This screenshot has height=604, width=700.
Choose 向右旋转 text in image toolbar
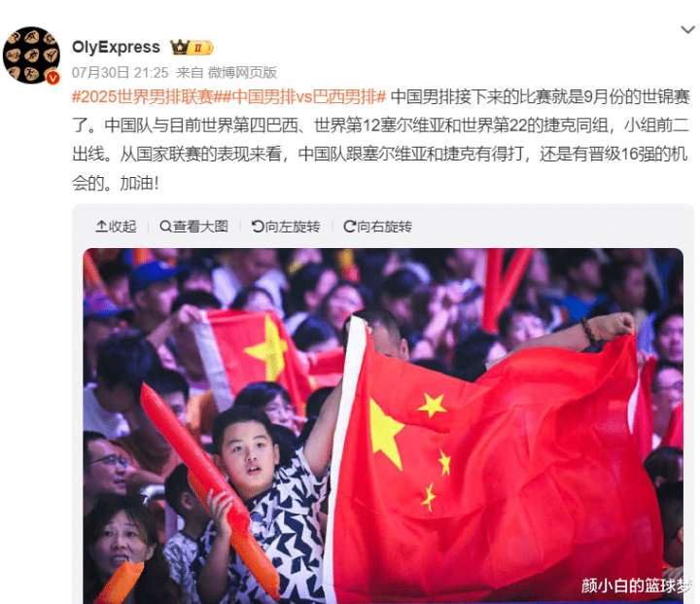click(385, 227)
